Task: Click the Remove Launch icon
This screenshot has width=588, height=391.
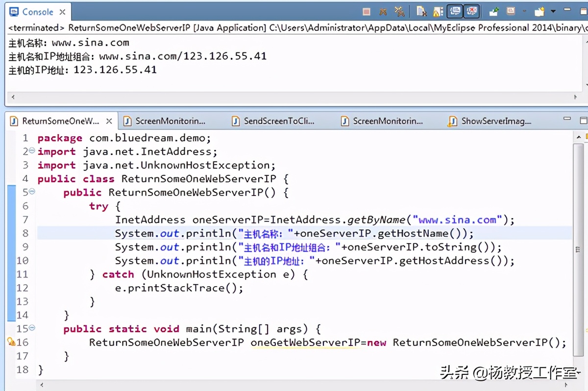Action: [383, 11]
